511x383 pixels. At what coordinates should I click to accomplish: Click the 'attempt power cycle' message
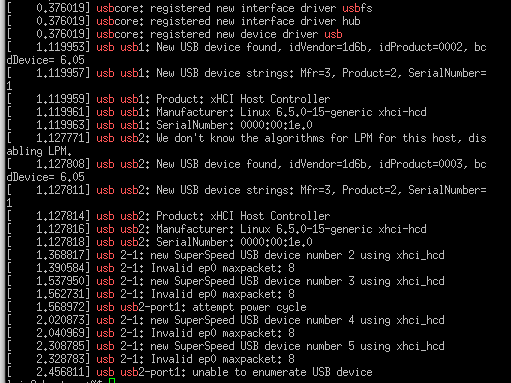point(249,307)
